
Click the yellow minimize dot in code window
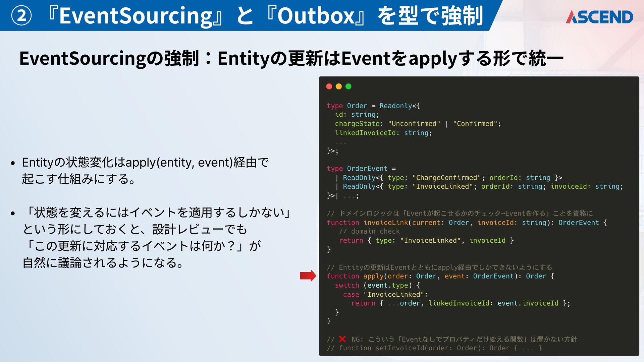[339, 86]
